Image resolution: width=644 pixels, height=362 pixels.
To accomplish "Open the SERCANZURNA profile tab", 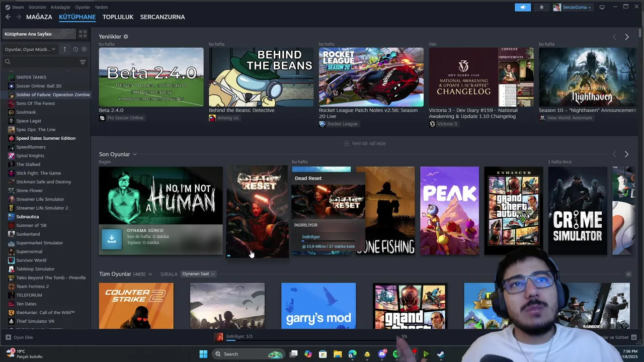I will (163, 17).
